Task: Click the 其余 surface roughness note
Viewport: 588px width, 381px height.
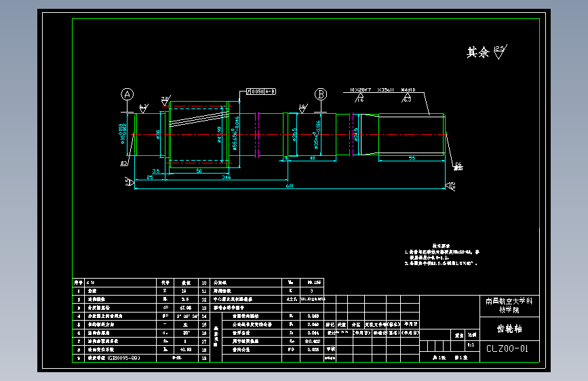Action: 487,52
